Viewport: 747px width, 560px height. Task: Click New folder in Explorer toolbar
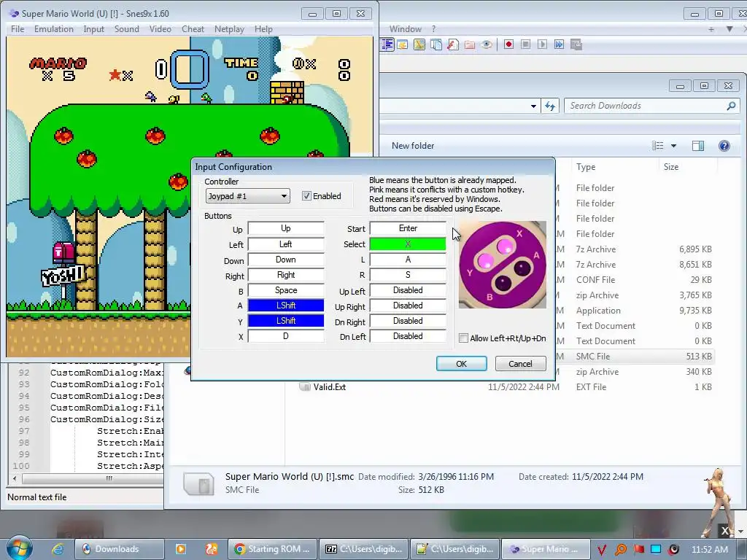point(413,146)
